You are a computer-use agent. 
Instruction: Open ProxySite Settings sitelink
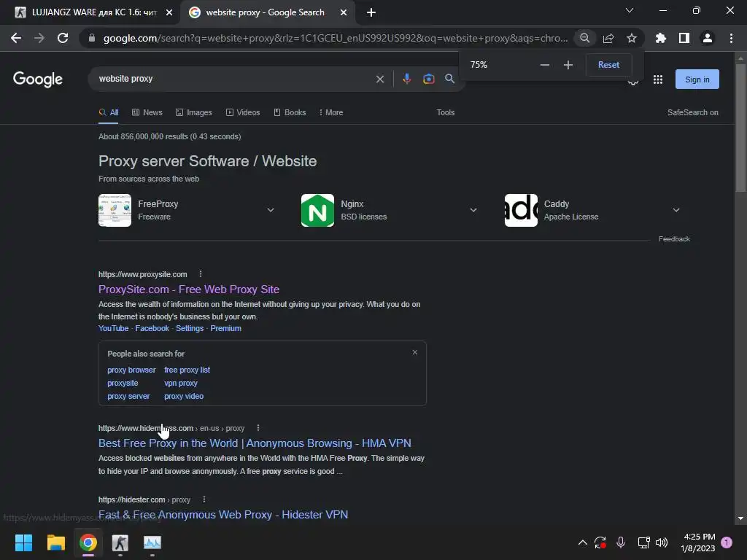coord(190,328)
